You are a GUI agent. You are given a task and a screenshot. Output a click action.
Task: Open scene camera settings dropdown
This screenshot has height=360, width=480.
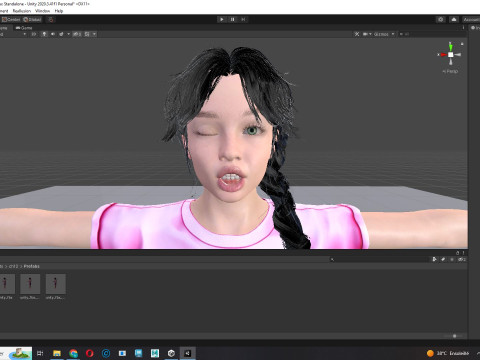pos(367,34)
